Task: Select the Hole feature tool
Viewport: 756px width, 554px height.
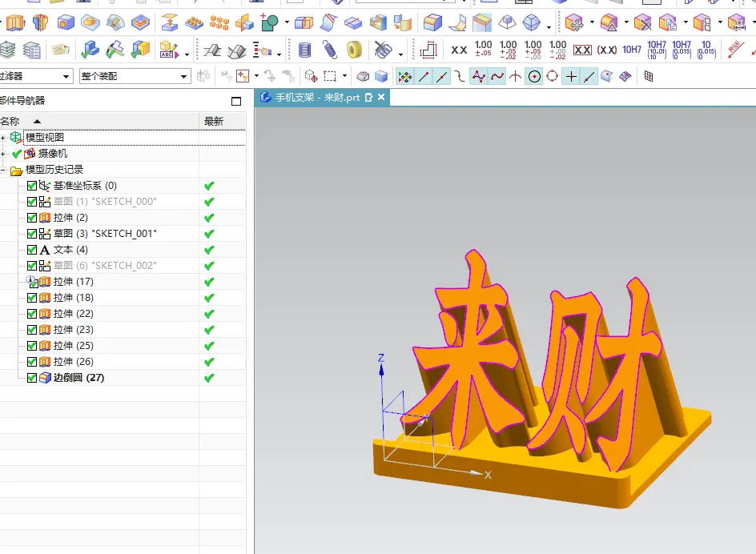Action: (x=66, y=22)
